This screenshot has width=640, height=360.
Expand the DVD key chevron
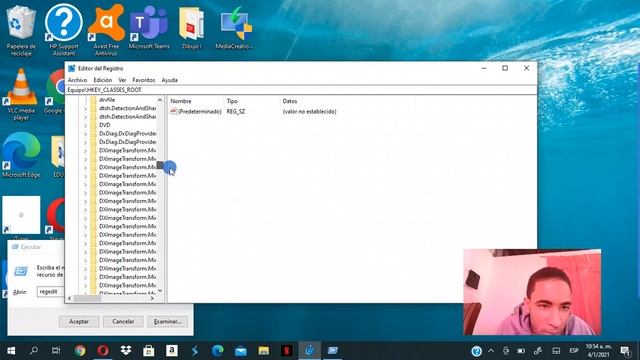tap(85, 125)
